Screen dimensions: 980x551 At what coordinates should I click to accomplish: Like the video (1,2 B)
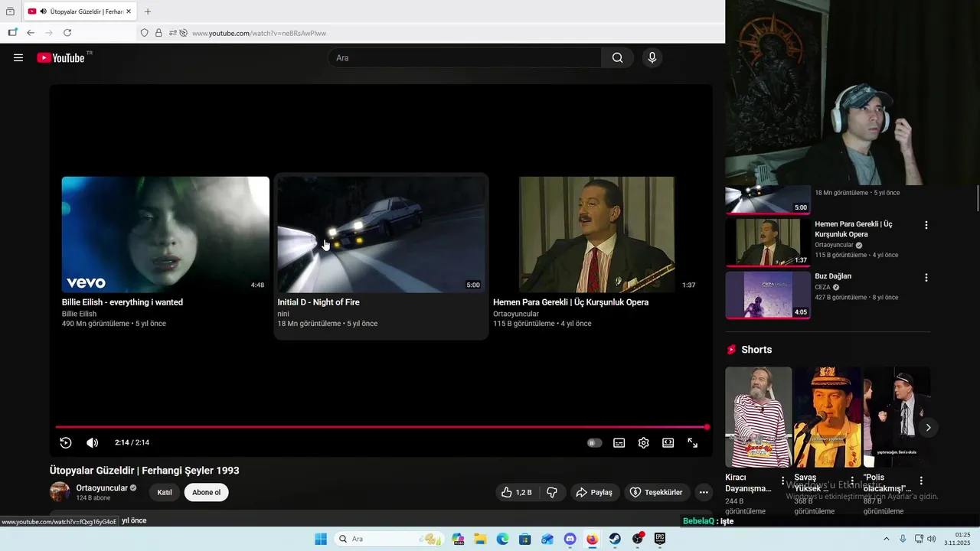(x=516, y=492)
